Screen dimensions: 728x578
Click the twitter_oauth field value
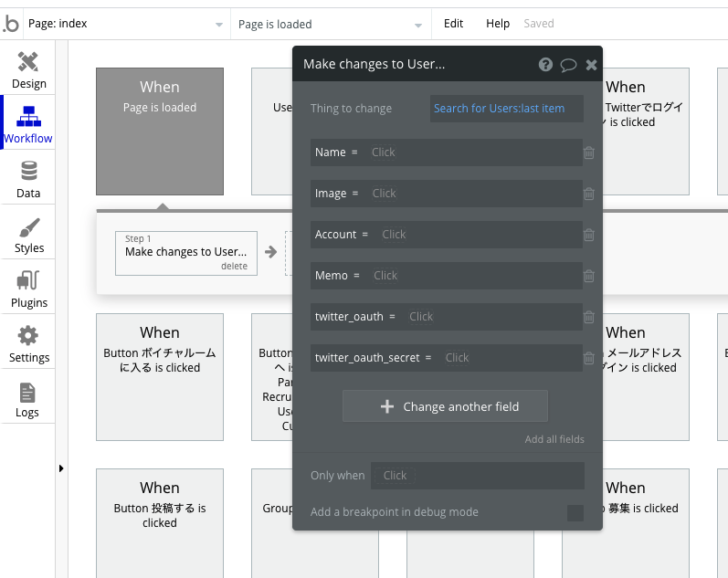pos(421,317)
